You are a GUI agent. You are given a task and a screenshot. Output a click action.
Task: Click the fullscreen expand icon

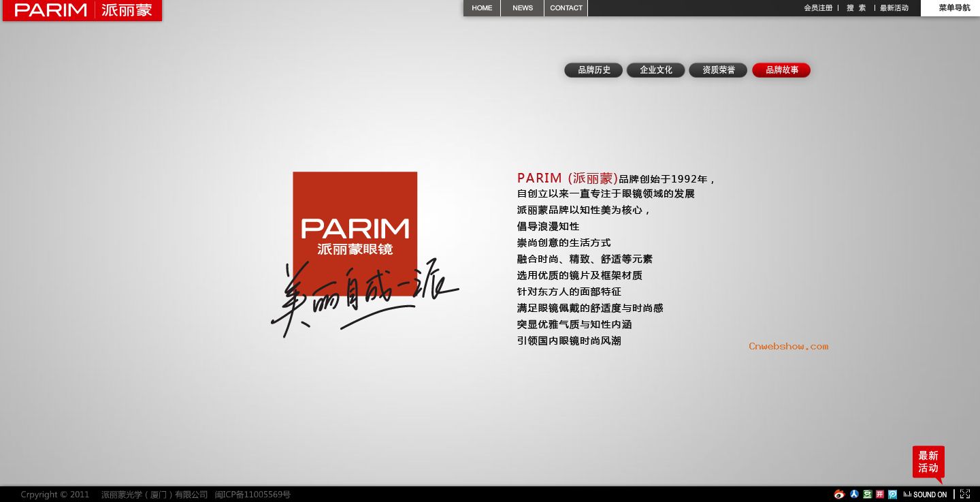pos(965,495)
